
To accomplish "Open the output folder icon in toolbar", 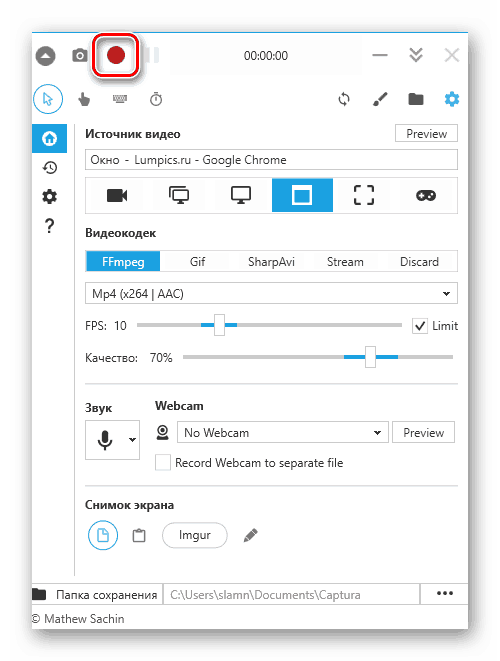I will click(416, 99).
